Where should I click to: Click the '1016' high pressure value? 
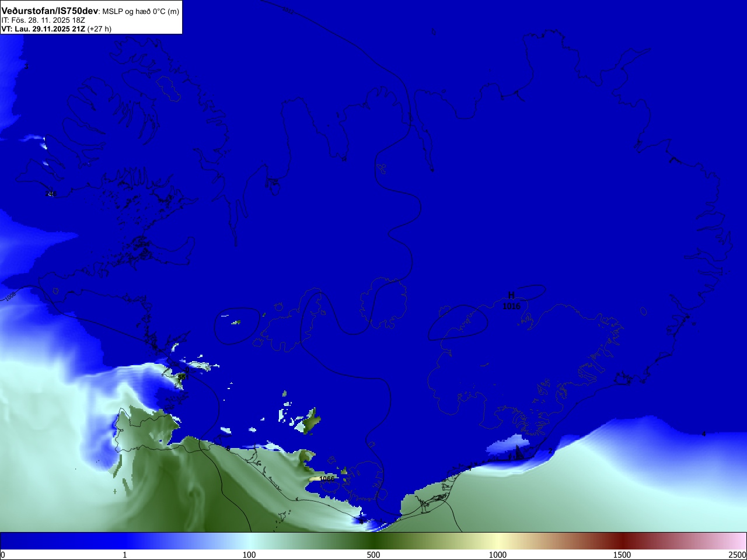[x=511, y=306]
